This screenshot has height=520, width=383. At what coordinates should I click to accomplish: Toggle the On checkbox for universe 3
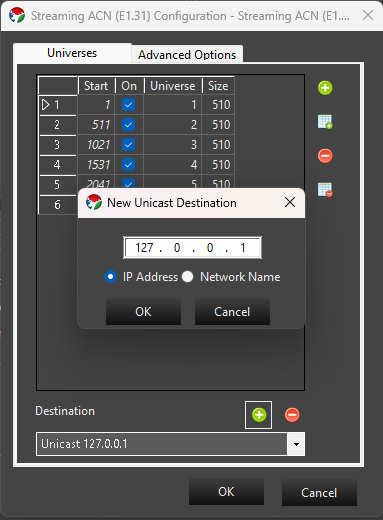click(128, 145)
